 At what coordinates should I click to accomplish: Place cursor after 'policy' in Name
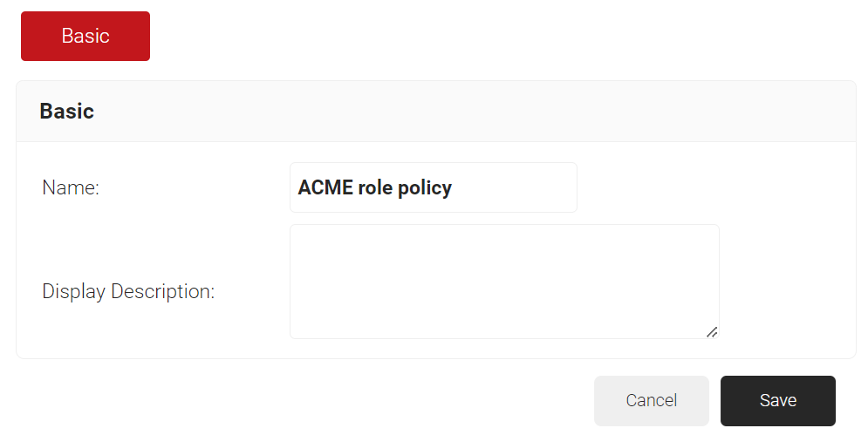(x=455, y=187)
